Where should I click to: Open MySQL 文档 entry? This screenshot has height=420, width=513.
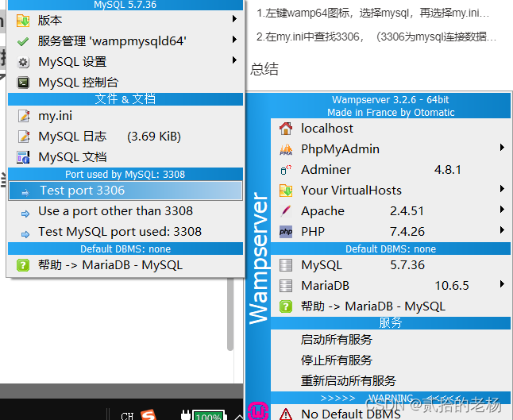[125, 157]
